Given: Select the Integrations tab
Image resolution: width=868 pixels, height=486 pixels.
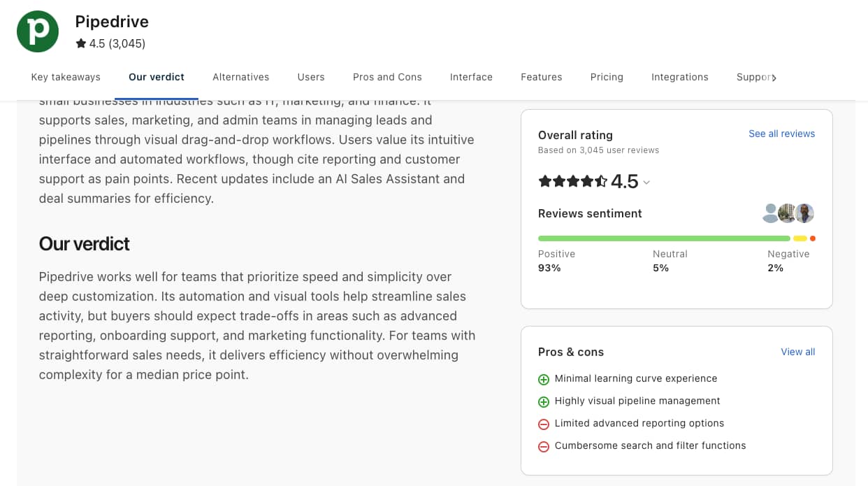Looking at the screenshot, I should coord(680,77).
